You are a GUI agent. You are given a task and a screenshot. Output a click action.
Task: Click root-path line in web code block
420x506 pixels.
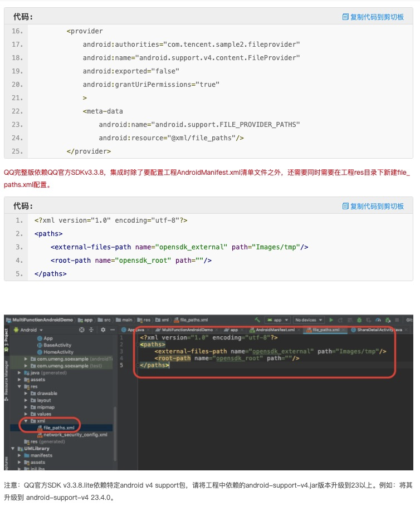[131, 261]
